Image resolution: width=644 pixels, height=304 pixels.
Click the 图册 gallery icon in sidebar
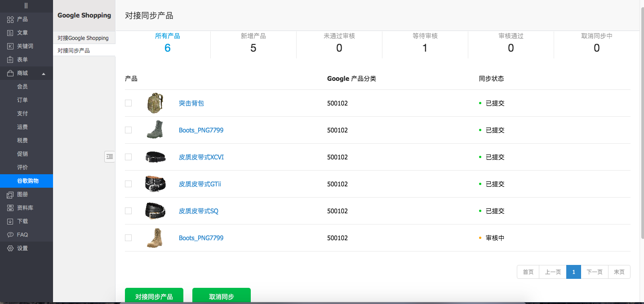[x=10, y=194]
